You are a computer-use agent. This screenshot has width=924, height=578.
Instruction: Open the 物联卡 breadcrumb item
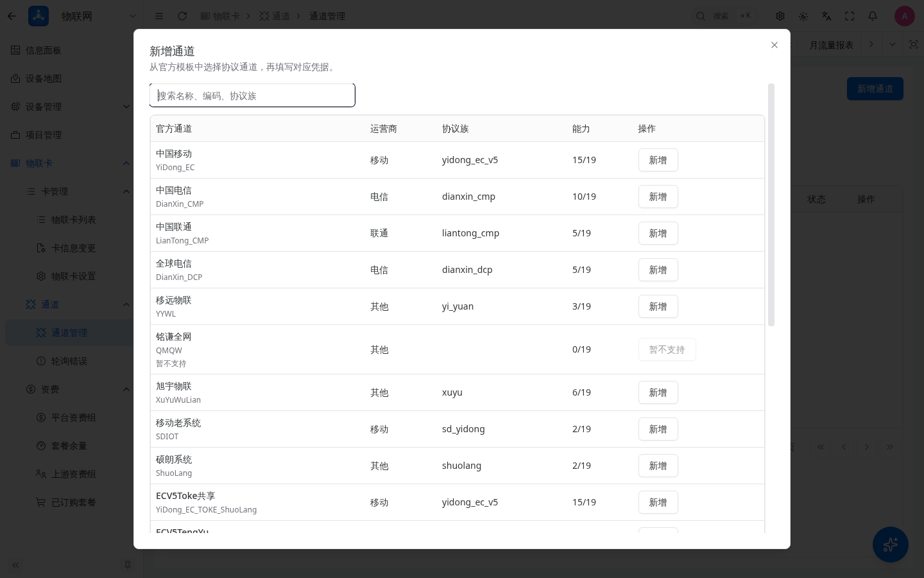click(220, 16)
